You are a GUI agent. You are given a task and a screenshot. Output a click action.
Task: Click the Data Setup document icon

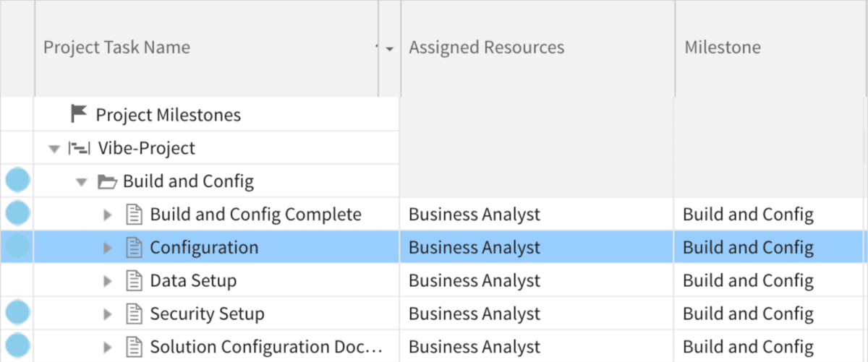[133, 280]
